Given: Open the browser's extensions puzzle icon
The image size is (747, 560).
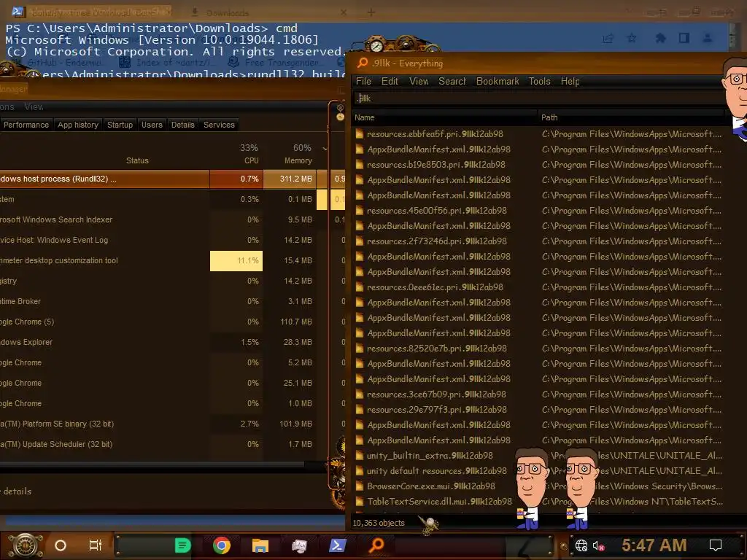Looking at the screenshot, I should point(660,38).
